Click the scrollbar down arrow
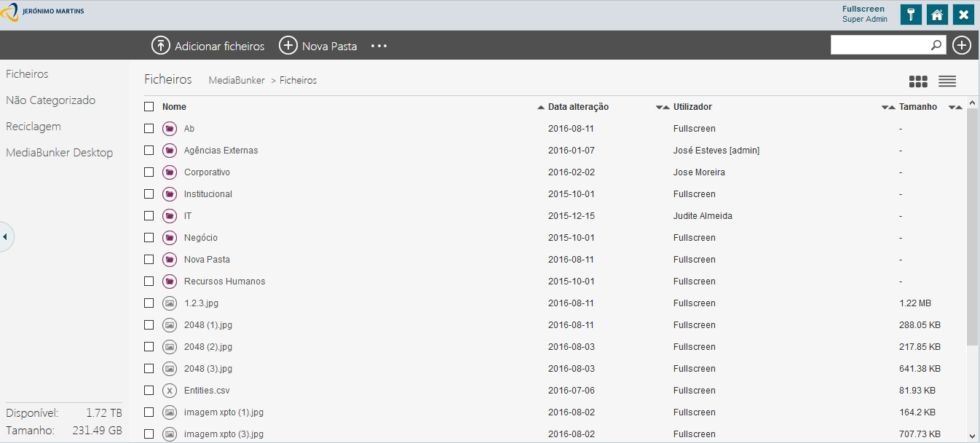This screenshot has height=443, width=980. (x=972, y=436)
